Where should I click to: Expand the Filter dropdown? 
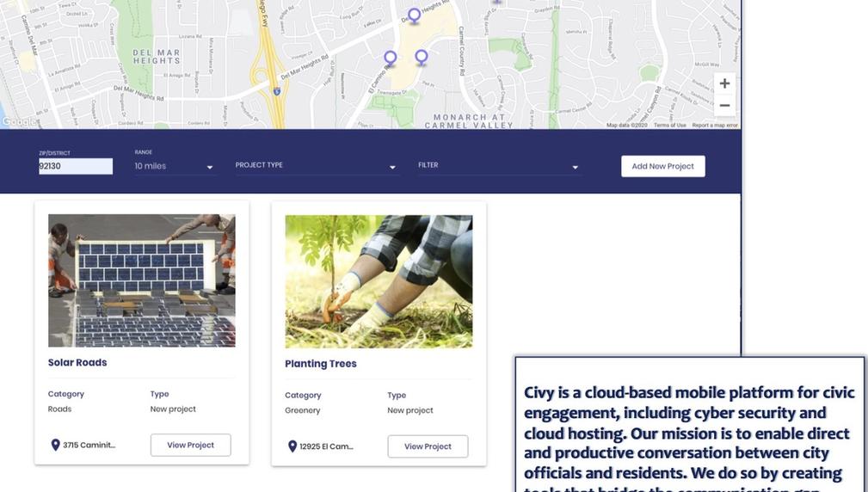click(x=498, y=165)
